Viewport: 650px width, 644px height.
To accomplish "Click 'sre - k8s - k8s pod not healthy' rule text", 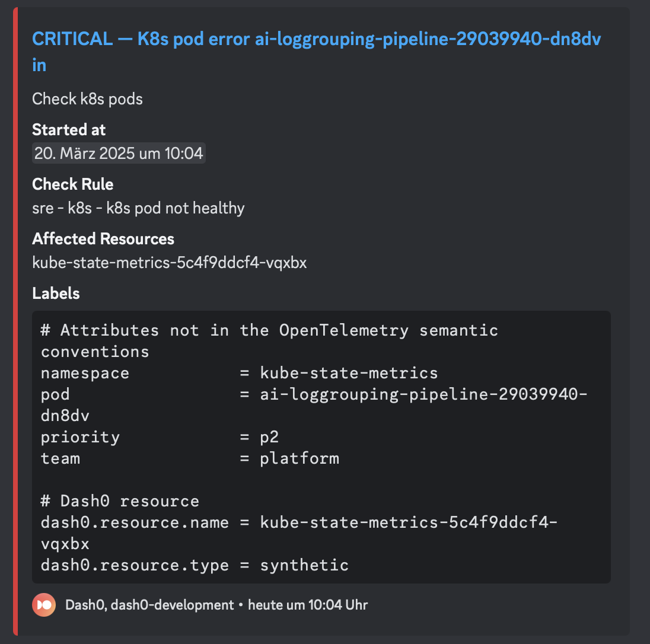I will (138, 208).
